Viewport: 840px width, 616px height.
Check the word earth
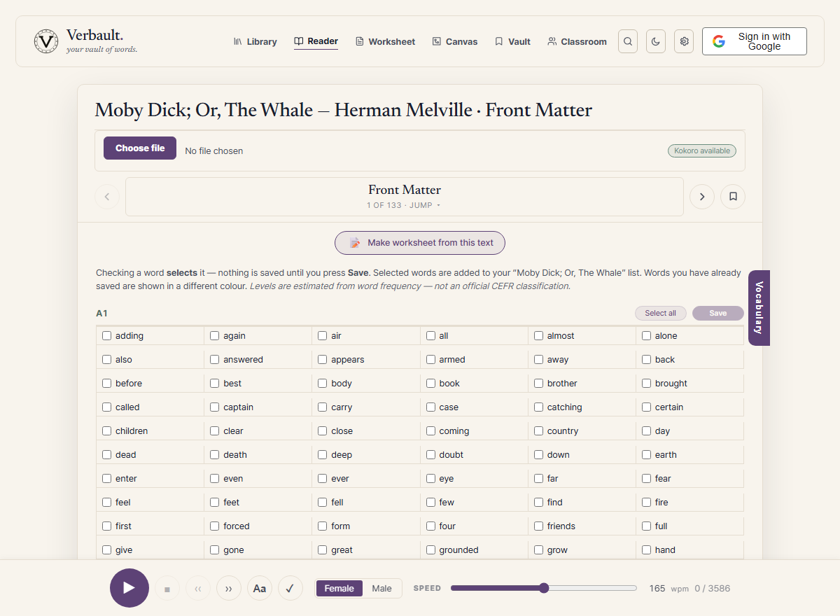647,455
